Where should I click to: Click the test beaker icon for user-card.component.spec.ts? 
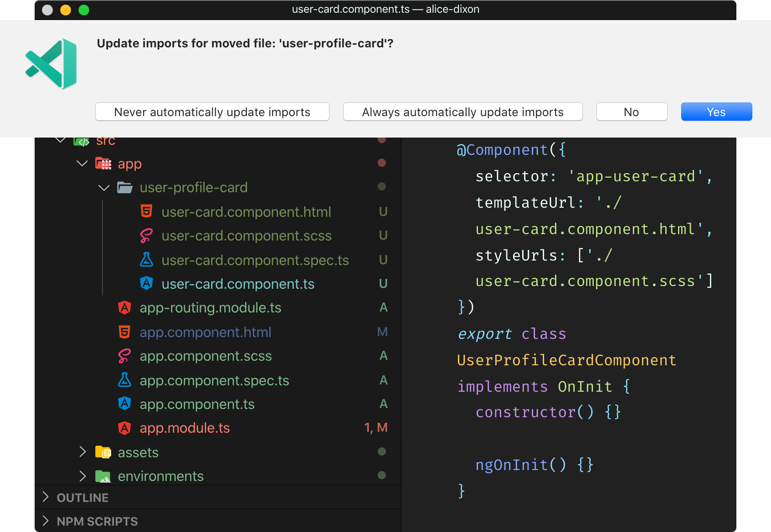(x=146, y=260)
